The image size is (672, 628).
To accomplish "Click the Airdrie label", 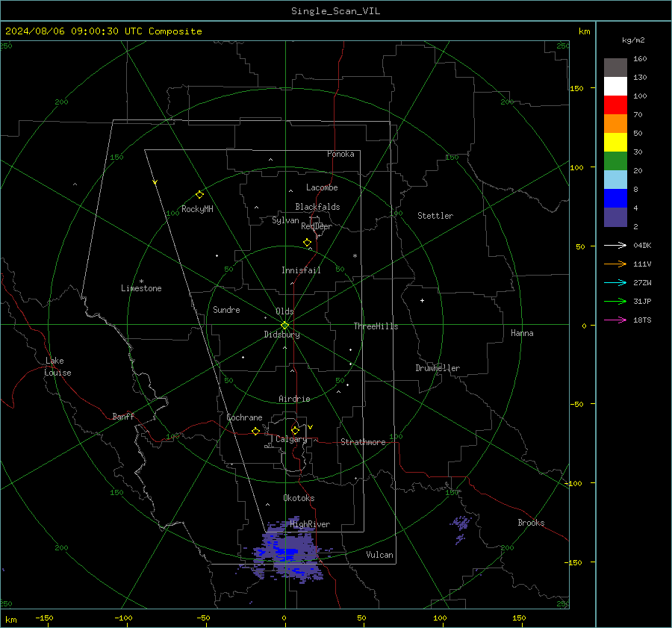I will (x=294, y=399).
